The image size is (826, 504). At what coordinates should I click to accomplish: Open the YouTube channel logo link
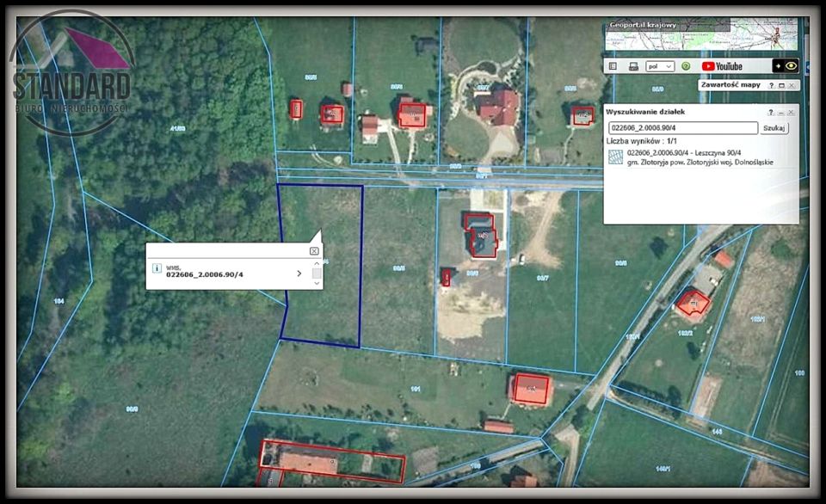click(x=722, y=66)
